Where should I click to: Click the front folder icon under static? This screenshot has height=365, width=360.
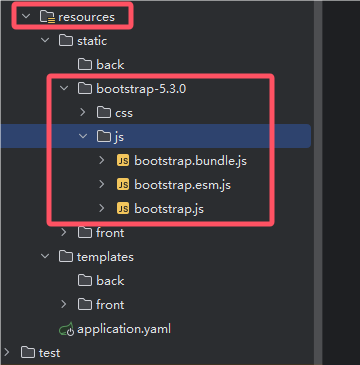coord(85,233)
